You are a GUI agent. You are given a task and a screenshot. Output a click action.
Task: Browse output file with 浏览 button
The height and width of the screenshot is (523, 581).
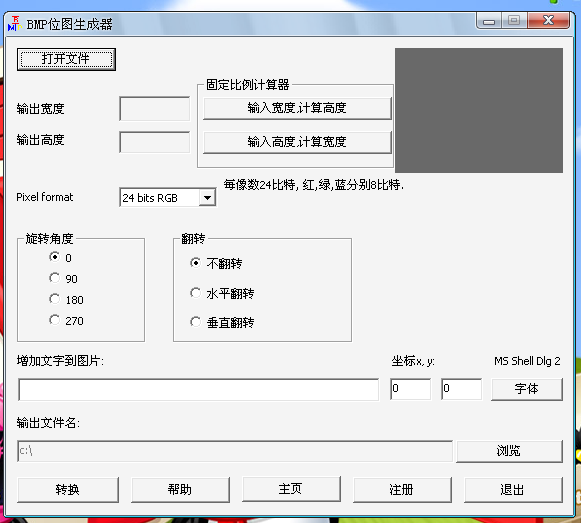click(509, 451)
